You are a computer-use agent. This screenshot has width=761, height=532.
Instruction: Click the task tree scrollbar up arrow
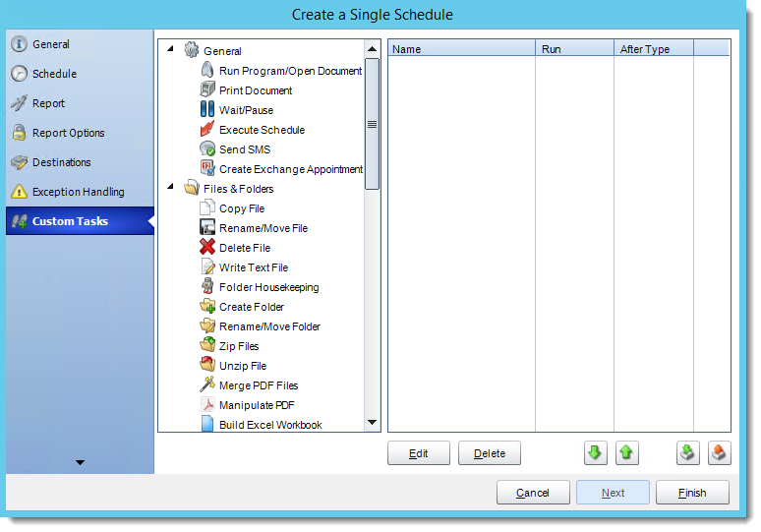(372, 48)
